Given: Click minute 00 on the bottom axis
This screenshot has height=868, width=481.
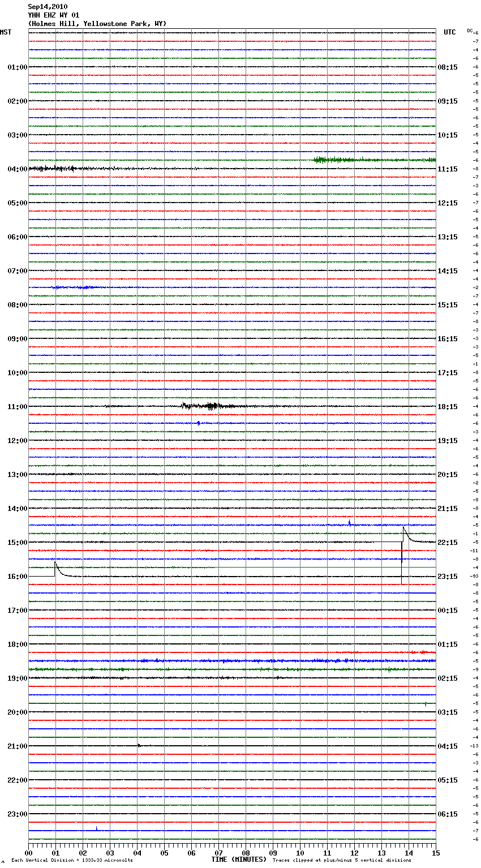Looking at the screenshot, I should pos(28,853).
